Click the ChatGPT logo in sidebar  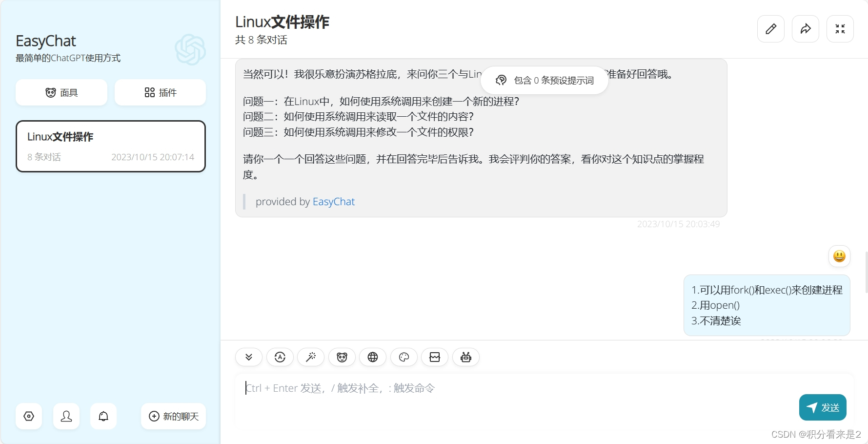(190, 49)
